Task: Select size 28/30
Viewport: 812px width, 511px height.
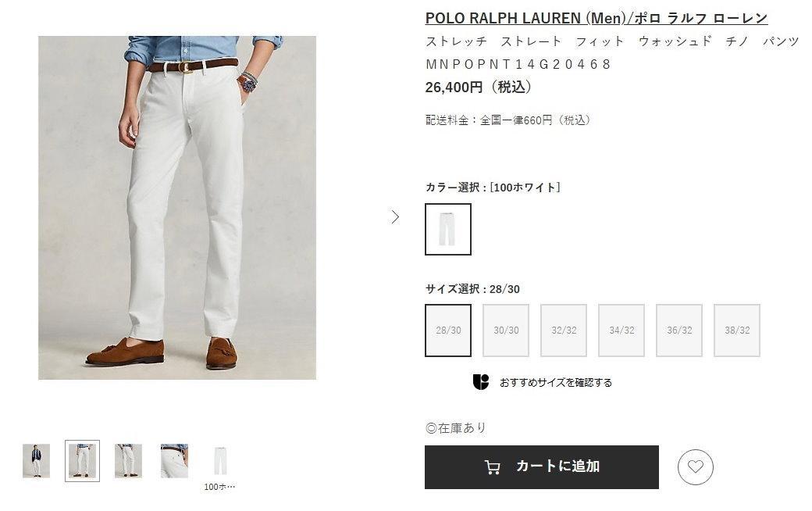Action: tap(448, 331)
